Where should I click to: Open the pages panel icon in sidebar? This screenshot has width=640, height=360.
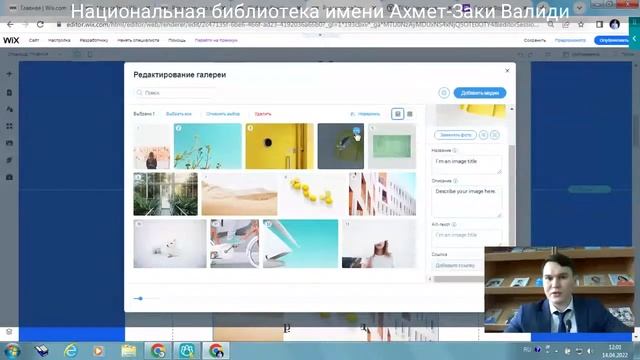tap(9, 93)
